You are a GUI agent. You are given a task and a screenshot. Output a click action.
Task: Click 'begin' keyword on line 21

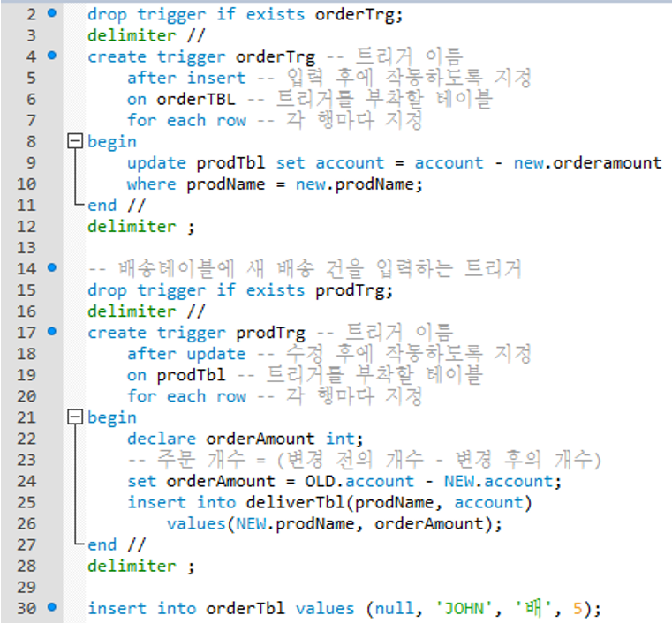click(x=112, y=418)
